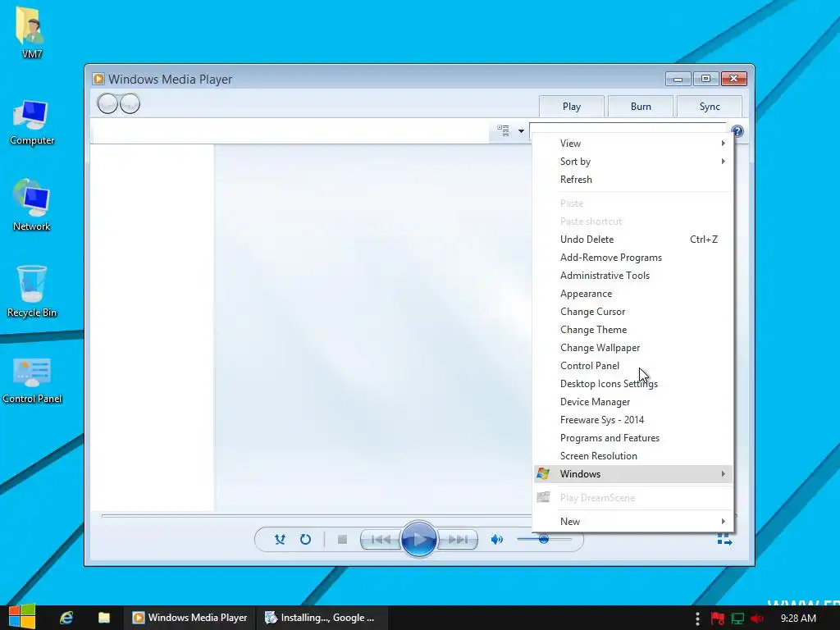The image size is (840, 630).
Task: Open Programs and Features entry
Action: pyautogui.click(x=633, y=438)
